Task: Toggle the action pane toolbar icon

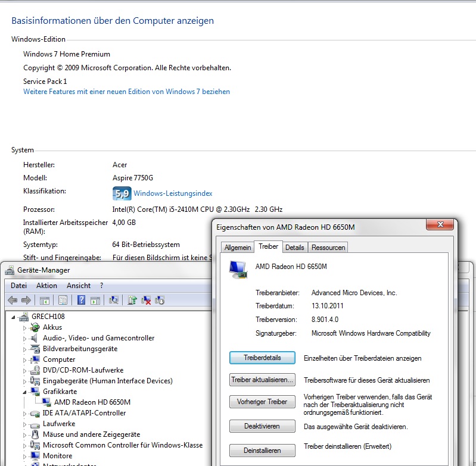Action: click(95, 301)
